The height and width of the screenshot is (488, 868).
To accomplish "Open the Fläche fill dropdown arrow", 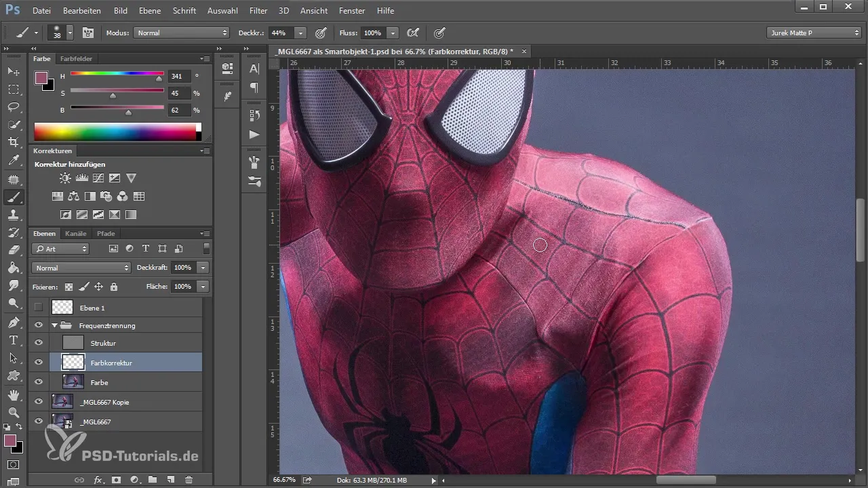I will (203, 287).
